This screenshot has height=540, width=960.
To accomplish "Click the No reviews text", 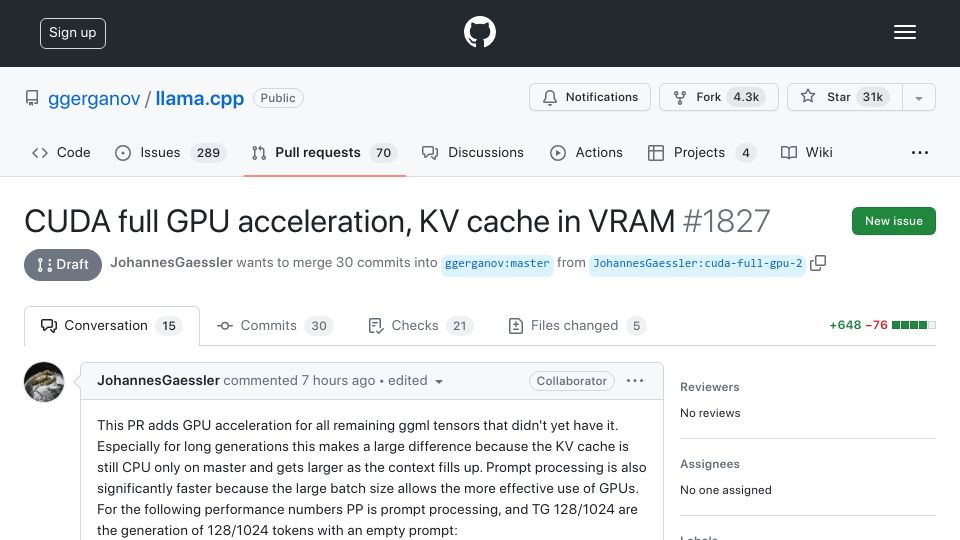I will click(710, 413).
